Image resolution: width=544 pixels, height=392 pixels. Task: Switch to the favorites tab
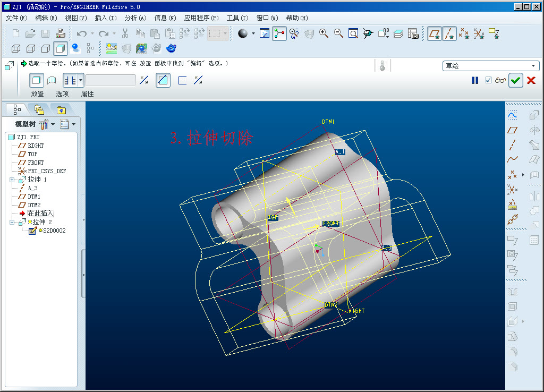pyautogui.click(x=62, y=110)
